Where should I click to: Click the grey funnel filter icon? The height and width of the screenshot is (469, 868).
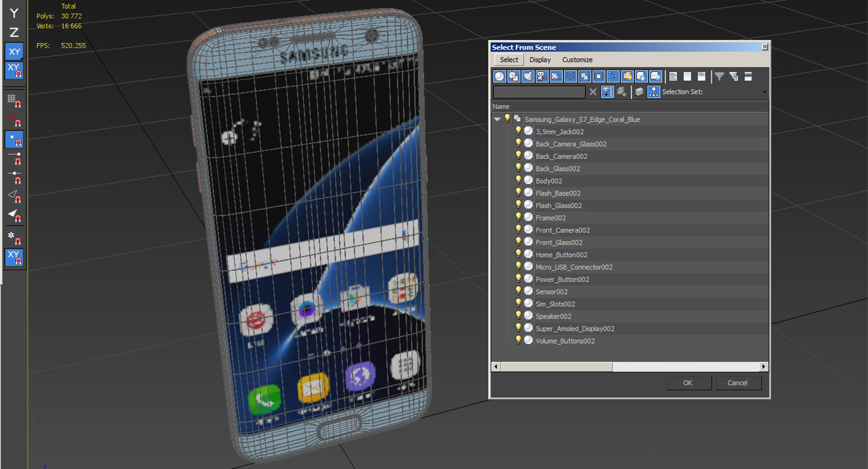[x=719, y=76]
